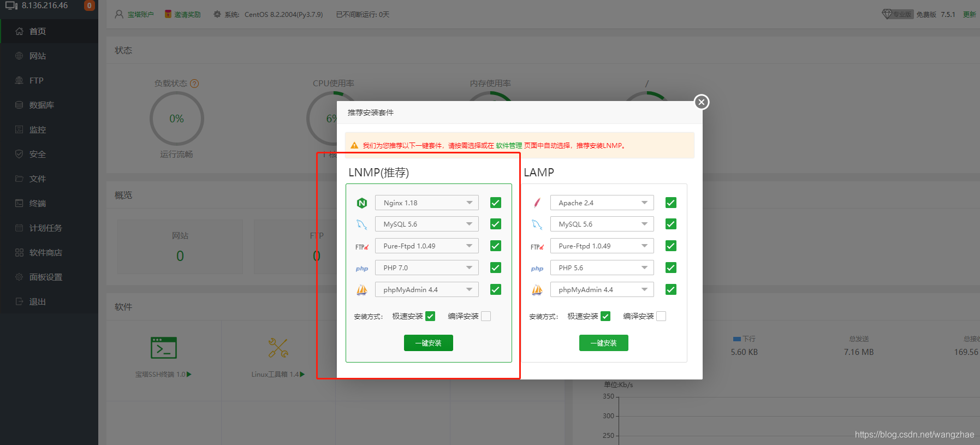Uncheck phpMyAdmin 4.4 in LNMP
This screenshot has height=445, width=980.
click(x=496, y=289)
